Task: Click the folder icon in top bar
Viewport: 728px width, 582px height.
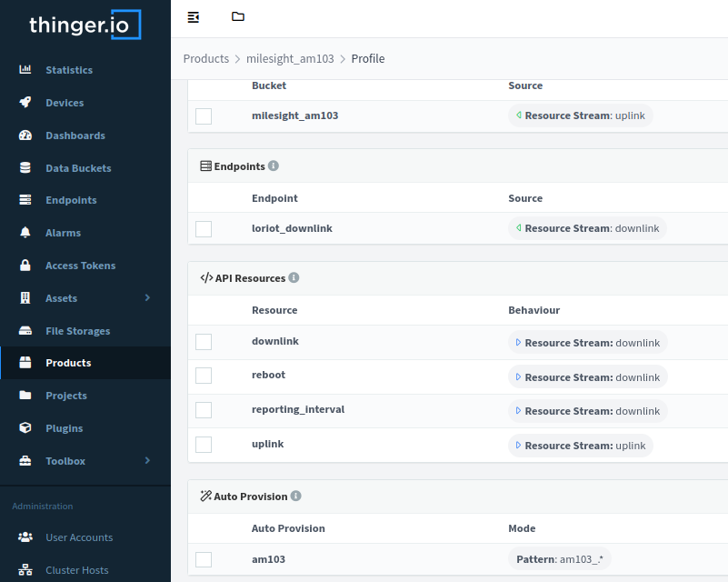Action: point(238,17)
